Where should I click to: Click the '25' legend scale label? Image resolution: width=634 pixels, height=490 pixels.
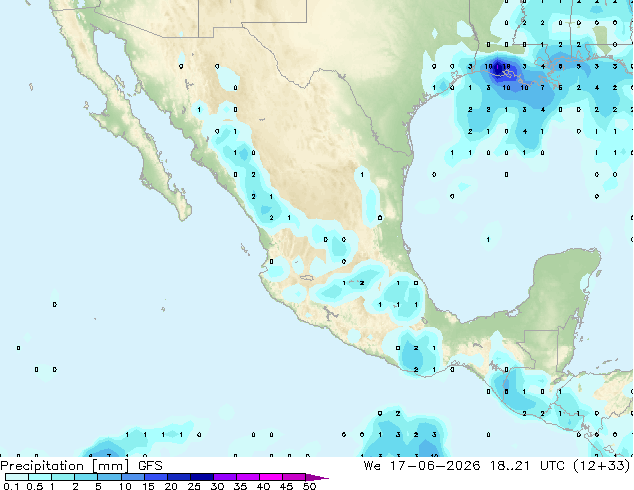194,486
